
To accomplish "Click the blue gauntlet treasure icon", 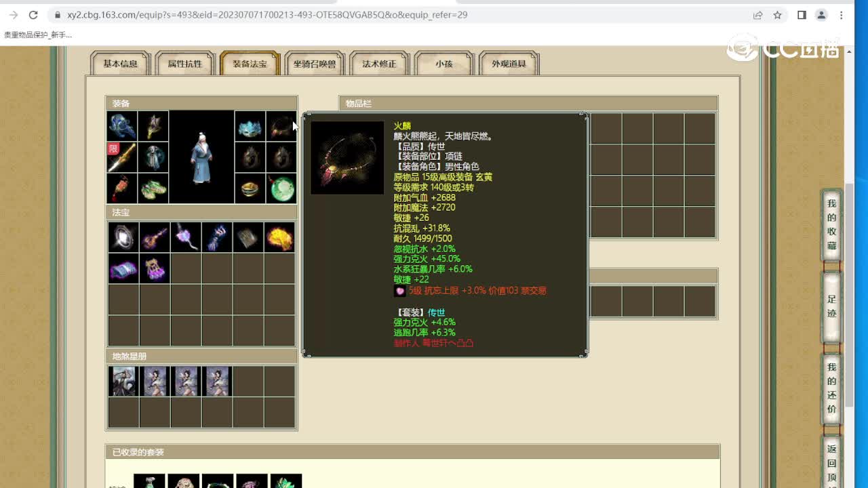I will click(217, 237).
